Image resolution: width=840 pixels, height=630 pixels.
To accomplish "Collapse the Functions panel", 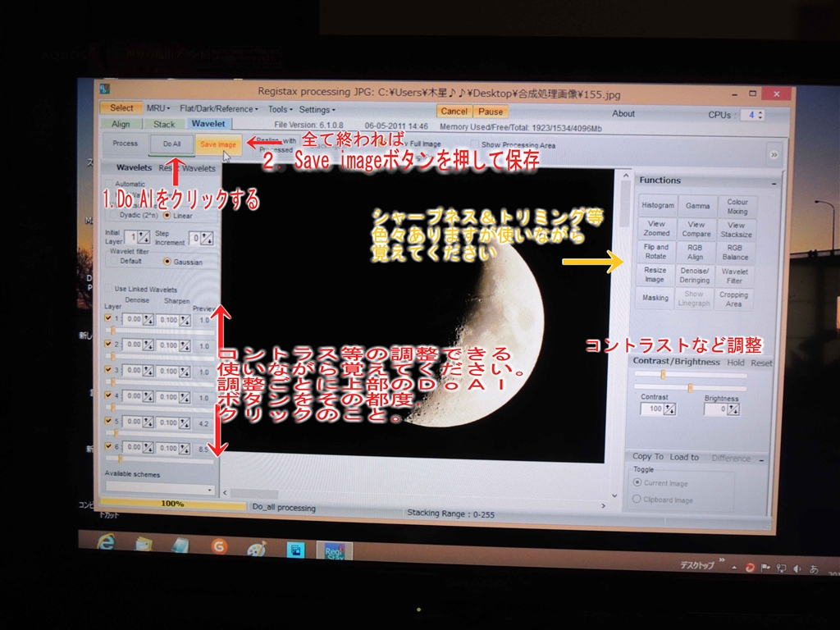I will pos(774,184).
